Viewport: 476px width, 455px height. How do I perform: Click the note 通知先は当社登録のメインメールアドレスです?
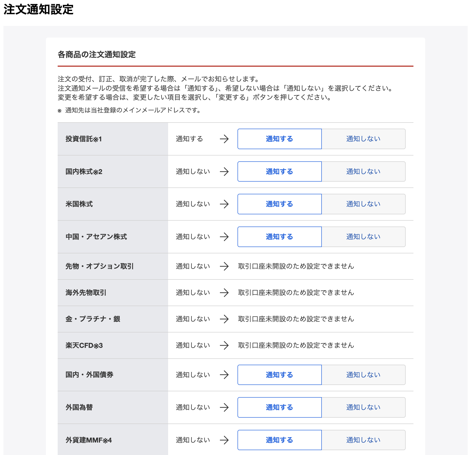pyautogui.click(x=133, y=110)
